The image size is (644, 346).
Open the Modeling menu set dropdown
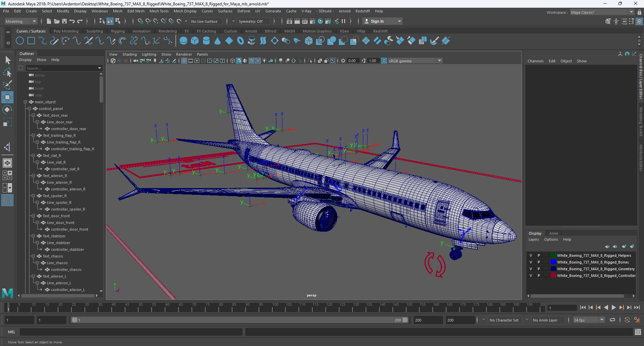click(x=21, y=21)
